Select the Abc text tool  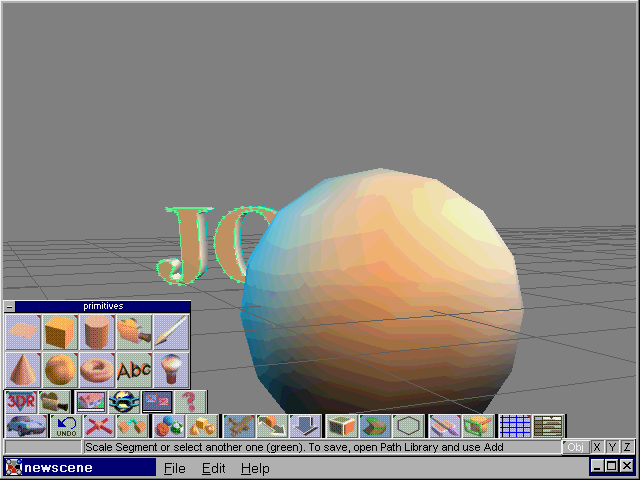point(133,369)
